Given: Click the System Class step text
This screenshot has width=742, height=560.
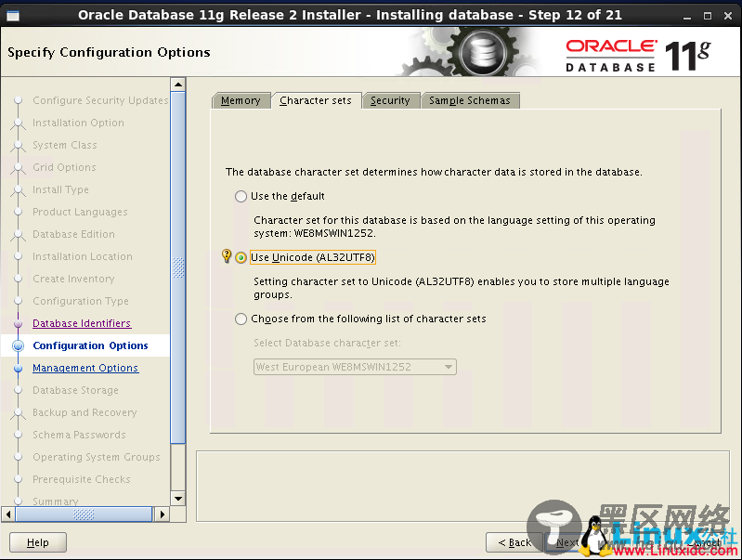Looking at the screenshot, I should (x=65, y=145).
